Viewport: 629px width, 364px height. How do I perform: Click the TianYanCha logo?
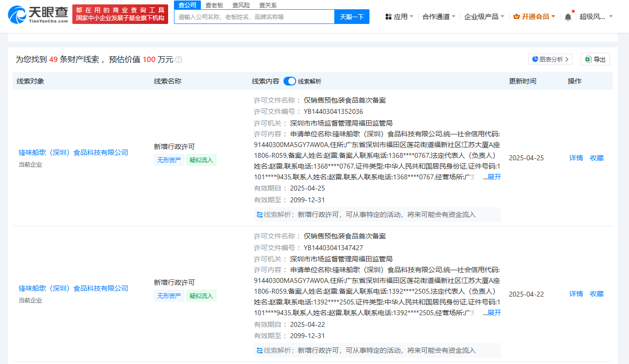click(38, 15)
